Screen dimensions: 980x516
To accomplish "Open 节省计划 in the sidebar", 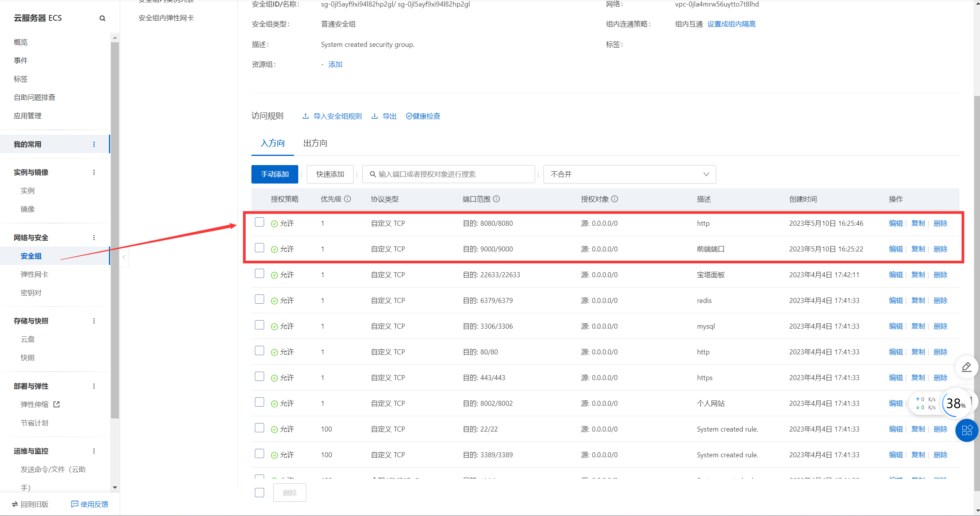I will (x=35, y=423).
